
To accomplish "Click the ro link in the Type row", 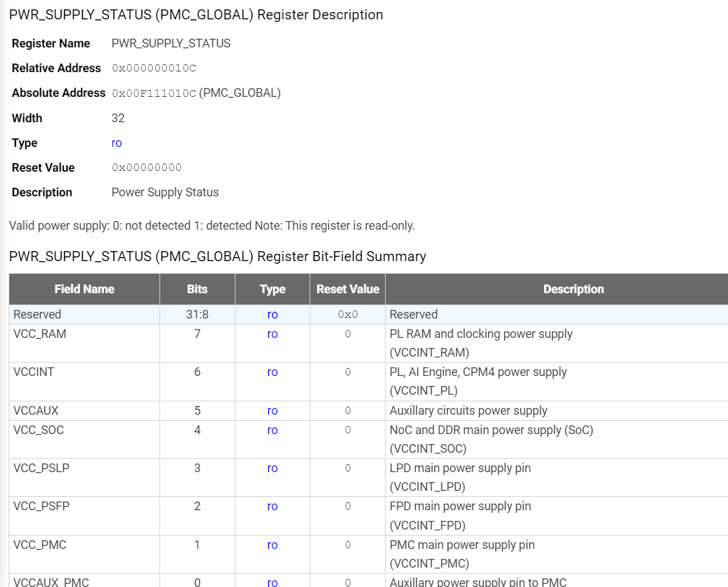I will (115, 142).
